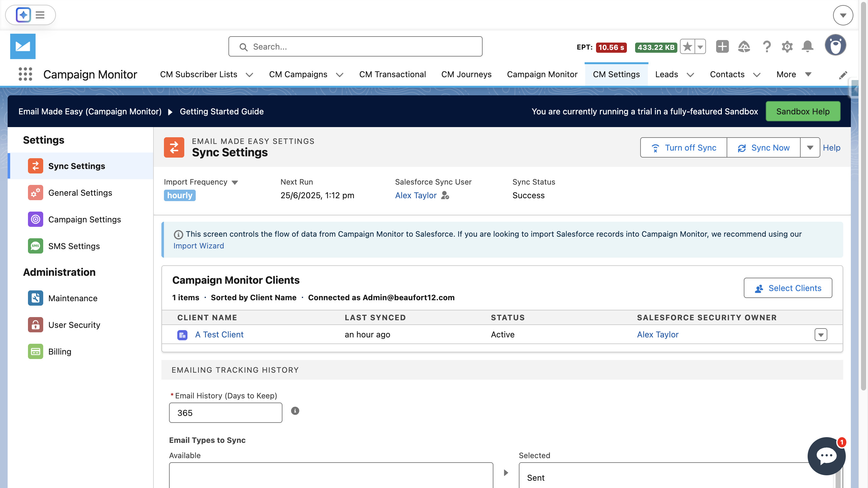
Task: Click the SMS Settings green icon
Action: [35, 246]
